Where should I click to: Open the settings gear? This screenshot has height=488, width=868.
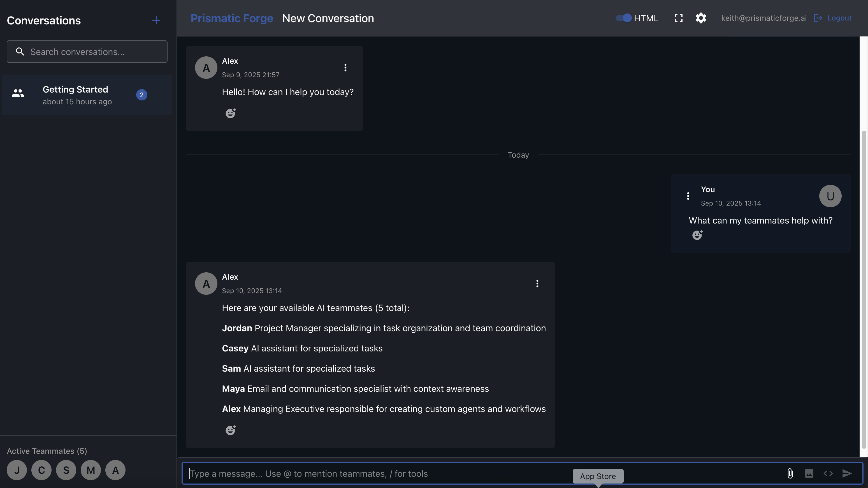pos(701,18)
